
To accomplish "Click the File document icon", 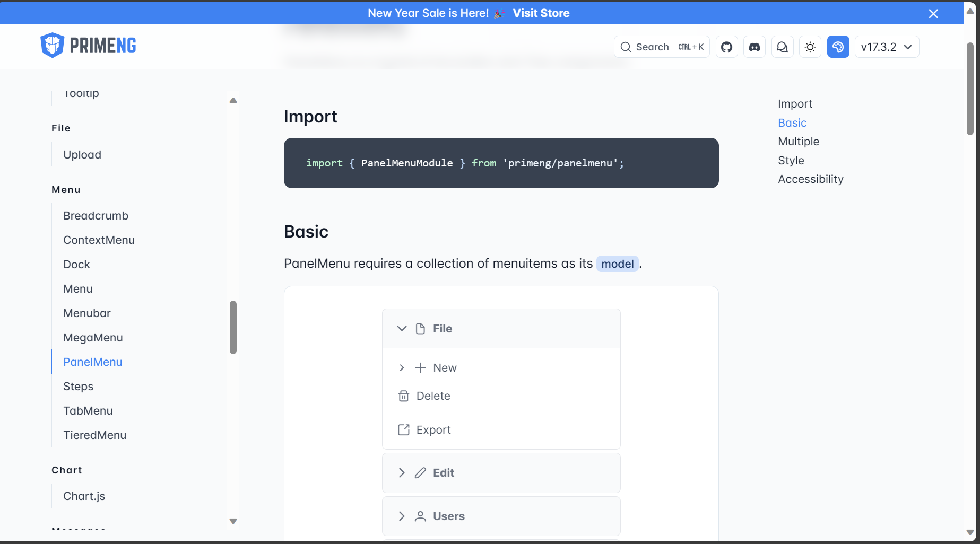I will click(x=420, y=329).
